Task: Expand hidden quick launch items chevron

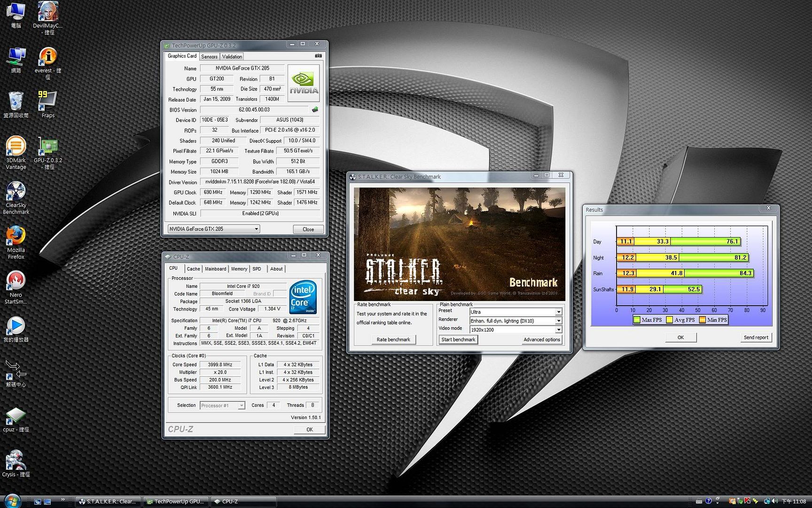Action: (x=62, y=499)
